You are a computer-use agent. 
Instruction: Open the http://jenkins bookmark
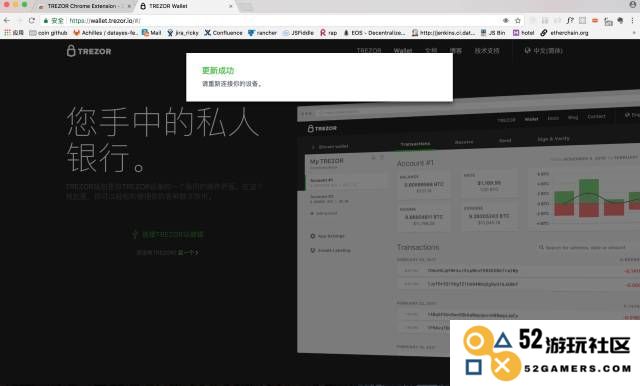[443, 33]
